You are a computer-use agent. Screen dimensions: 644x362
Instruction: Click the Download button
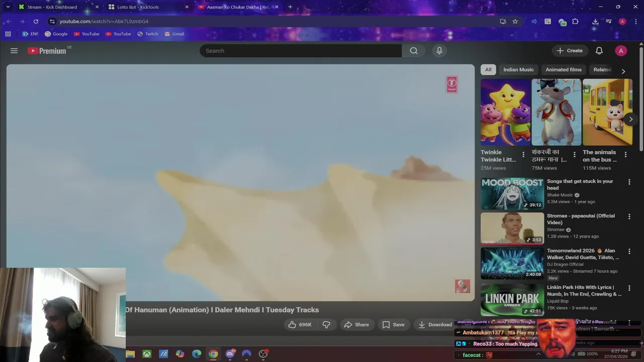tap(435, 325)
